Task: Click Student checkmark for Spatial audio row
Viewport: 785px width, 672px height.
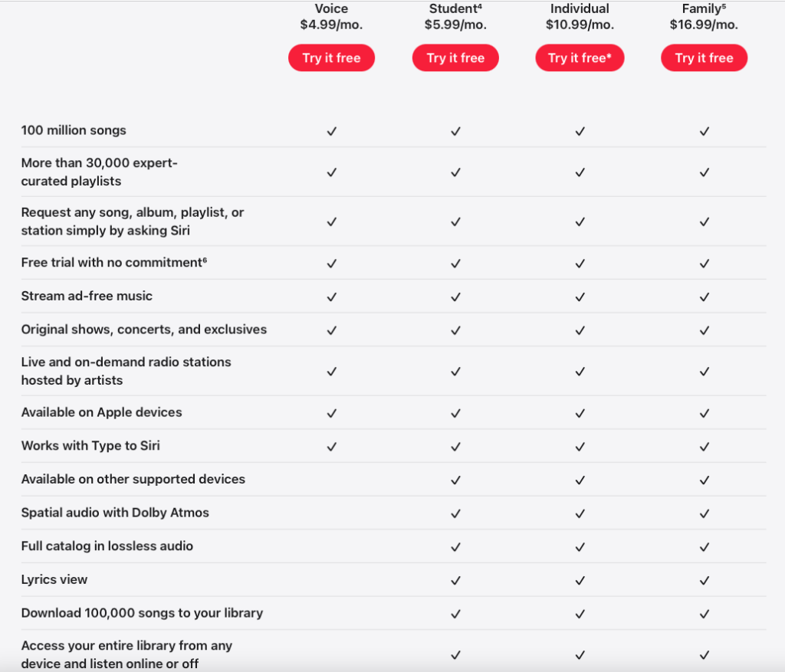Action: tap(455, 513)
